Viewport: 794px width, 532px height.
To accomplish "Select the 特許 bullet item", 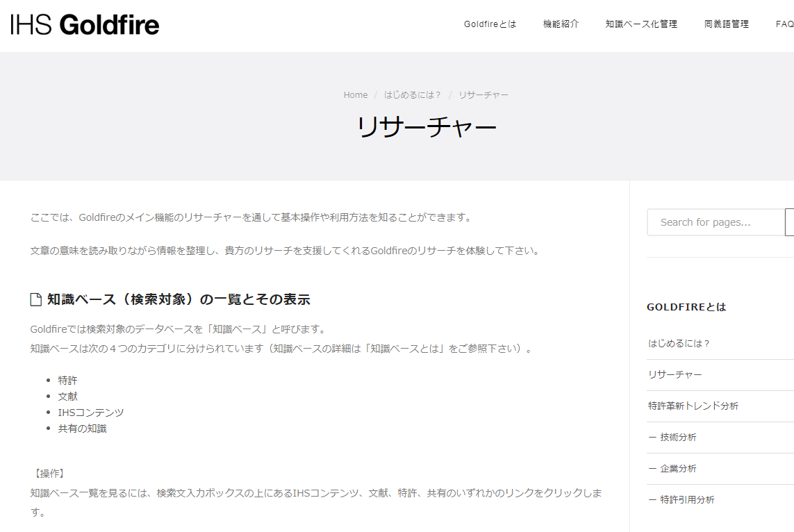I will coord(67,380).
